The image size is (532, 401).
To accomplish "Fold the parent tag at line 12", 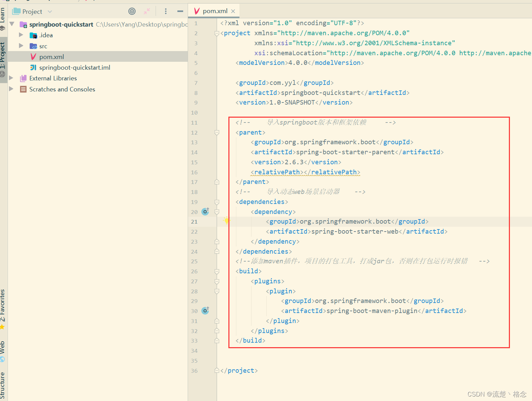I will coord(217,133).
